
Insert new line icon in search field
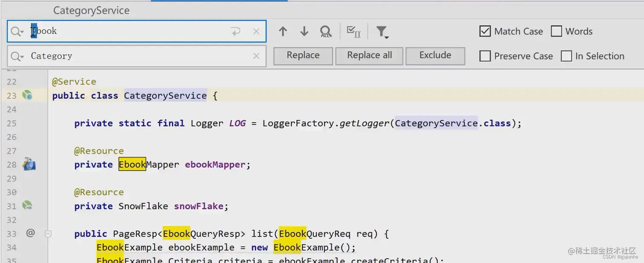click(236, 31)
